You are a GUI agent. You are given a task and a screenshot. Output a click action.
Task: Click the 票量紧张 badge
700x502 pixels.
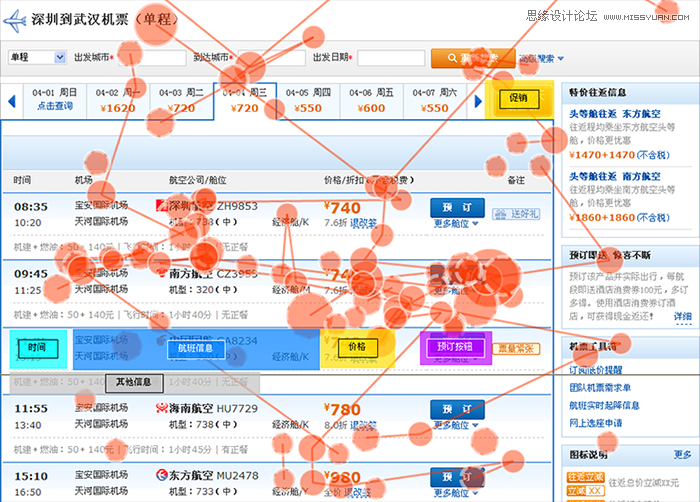(x=516, y=349)
